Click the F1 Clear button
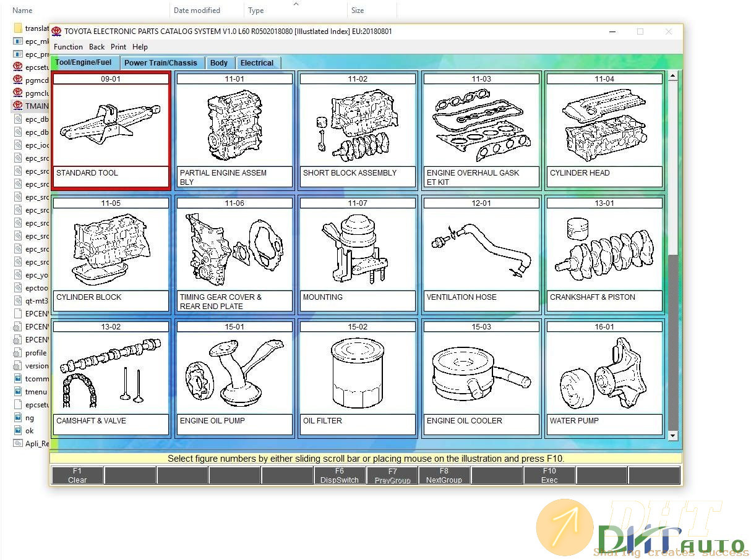Image resolution: width=751 pixels, height=560 pixels. [77, 475]
